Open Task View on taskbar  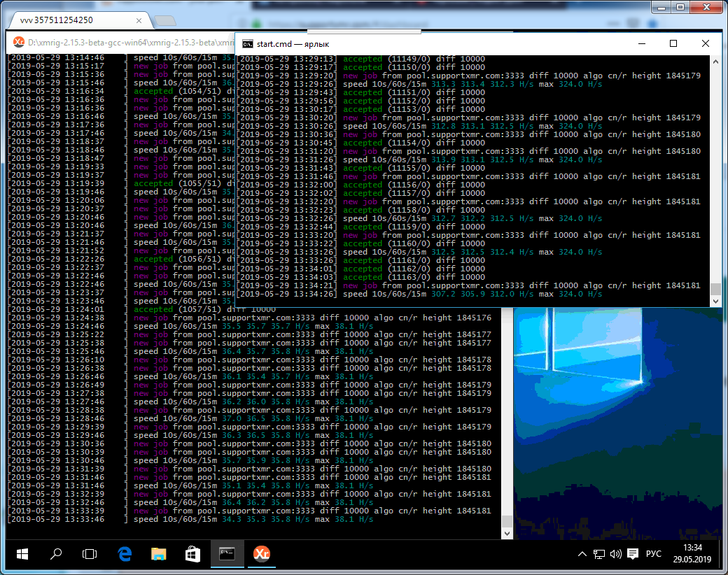tap(89, 553)
